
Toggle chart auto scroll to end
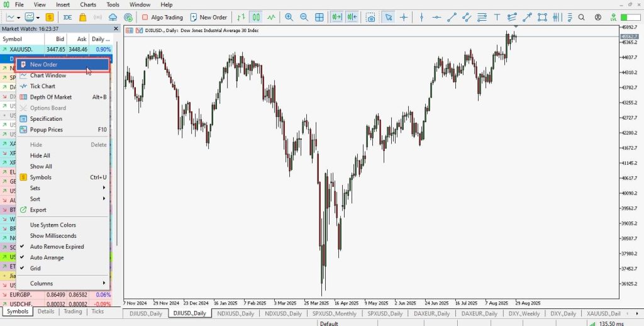337,17
